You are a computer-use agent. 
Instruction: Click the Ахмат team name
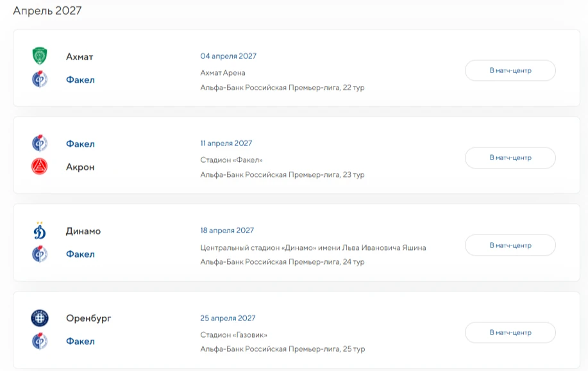(80, 56)
